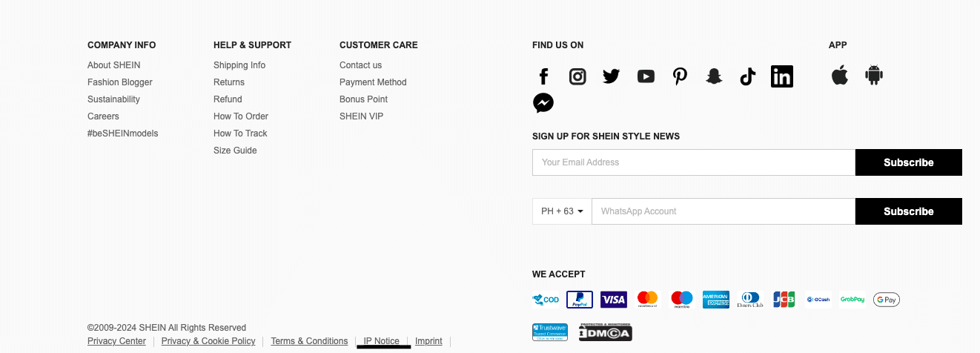Get the Android app icon
The height and width of the screenshot is (353, 980).
pyautogui.click(x=874, y=75)
